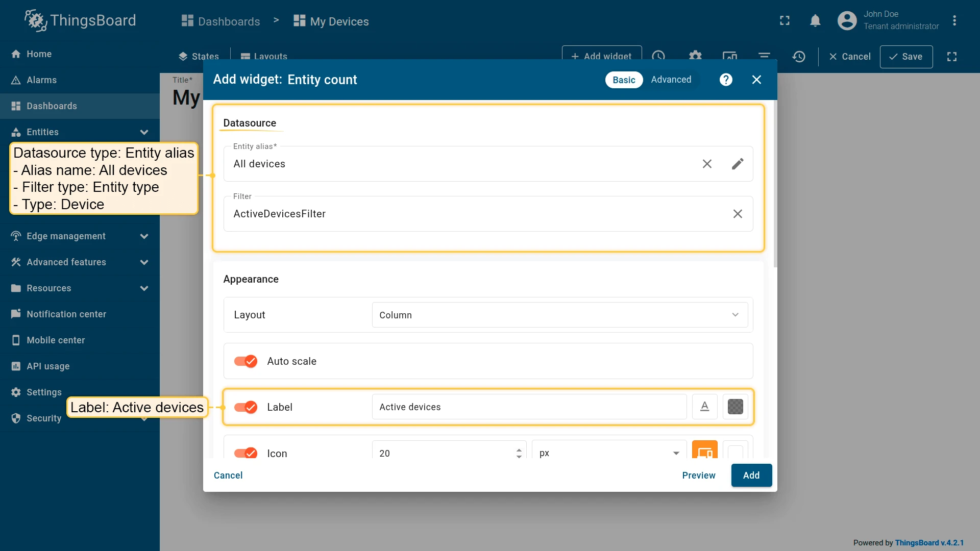Expand dashboard to fullscreen next to Save

pos(952,57)
